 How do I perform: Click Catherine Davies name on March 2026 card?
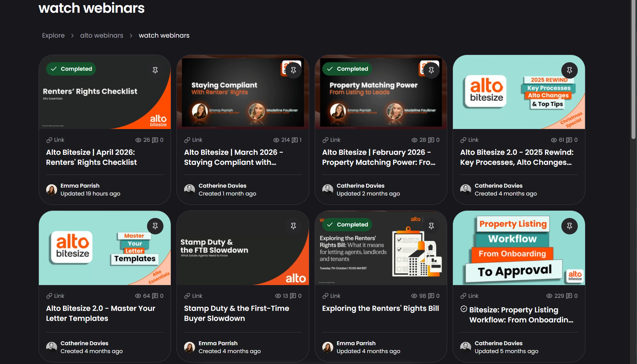222,185
